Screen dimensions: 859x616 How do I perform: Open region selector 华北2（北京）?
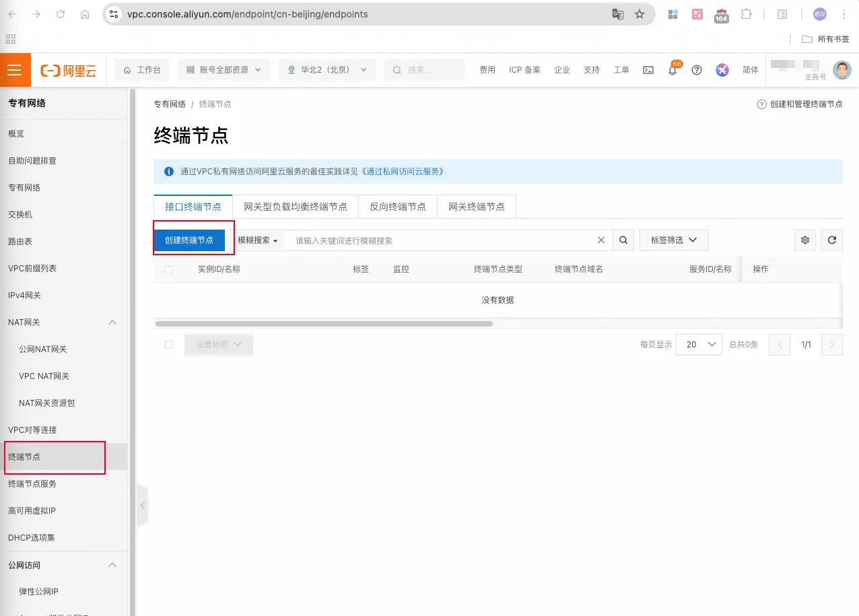[x=327, y=70]
